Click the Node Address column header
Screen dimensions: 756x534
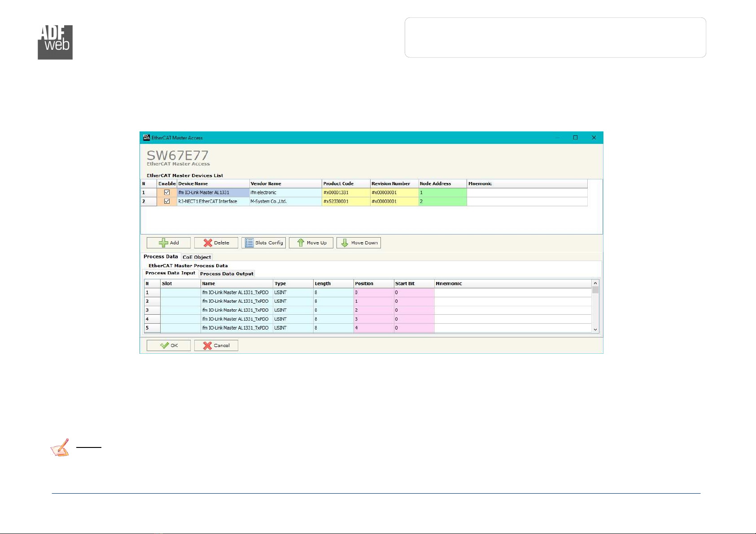click(443, 183)
